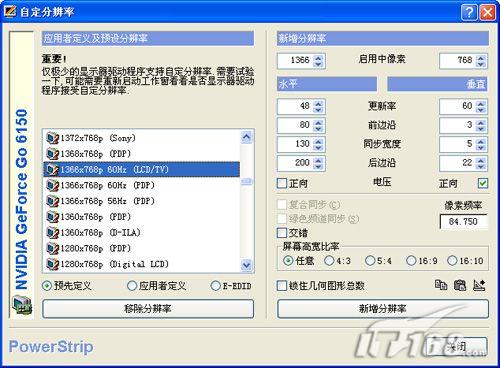Click the 移除分辨率 button
The image size is (500, 368).
tap(148, 308)
